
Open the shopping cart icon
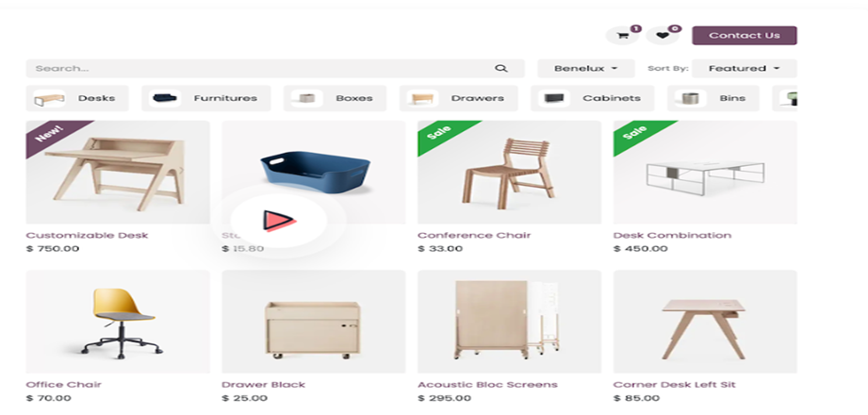click(623, 36)
